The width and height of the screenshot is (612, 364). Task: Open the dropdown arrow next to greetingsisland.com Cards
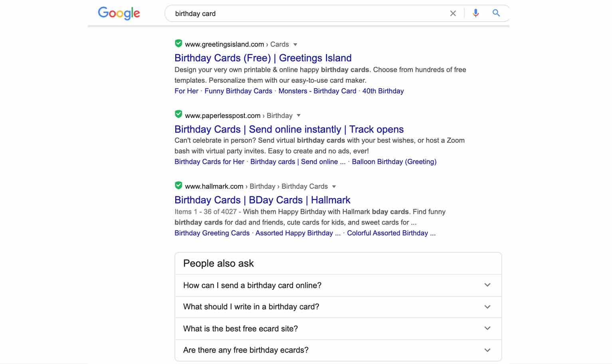pos(295,45)
